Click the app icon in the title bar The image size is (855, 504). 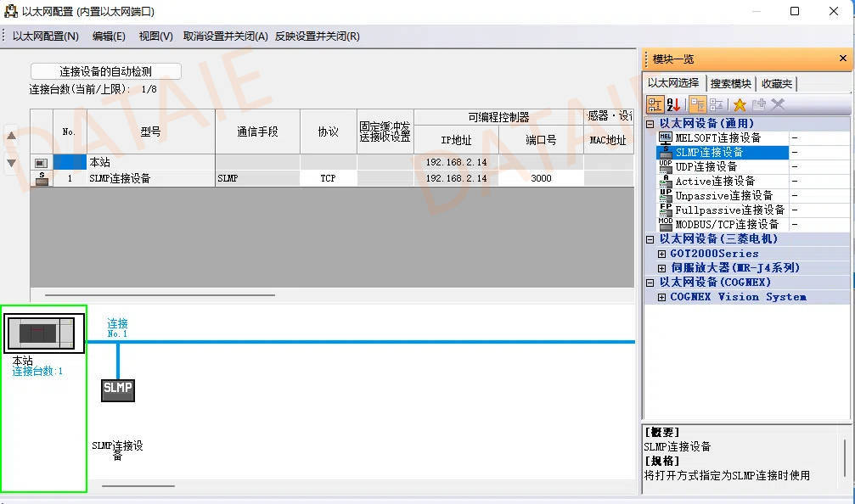tap(11, 11)
